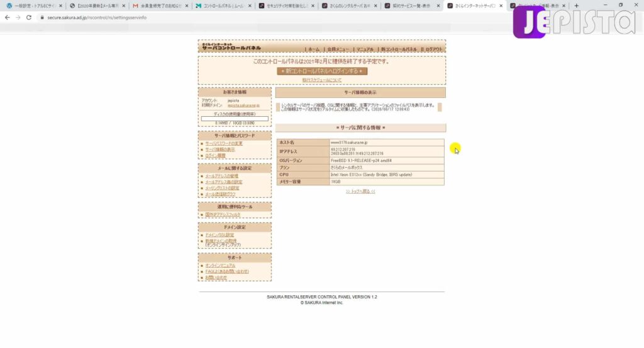Open ログイン履歴 link

click(x=215, y=156)
